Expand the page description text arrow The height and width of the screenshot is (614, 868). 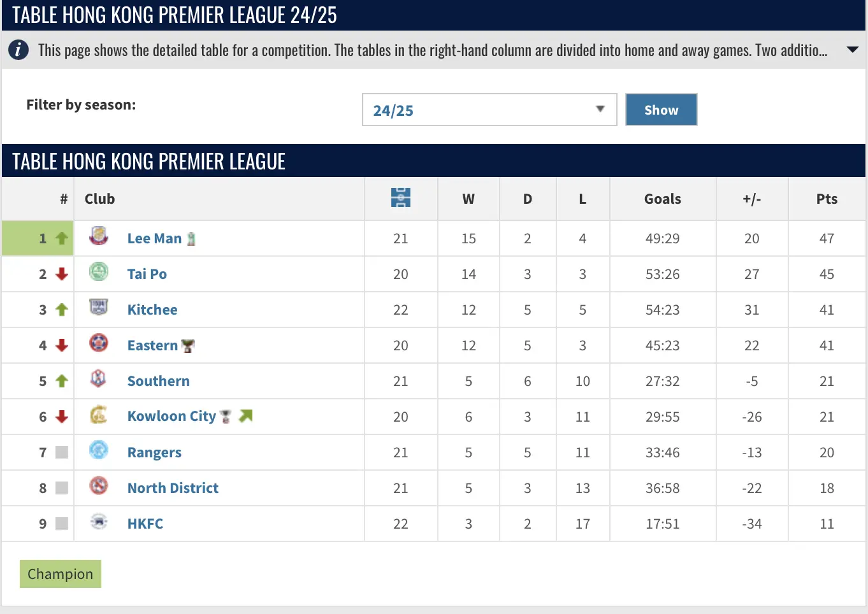[852, 50]
